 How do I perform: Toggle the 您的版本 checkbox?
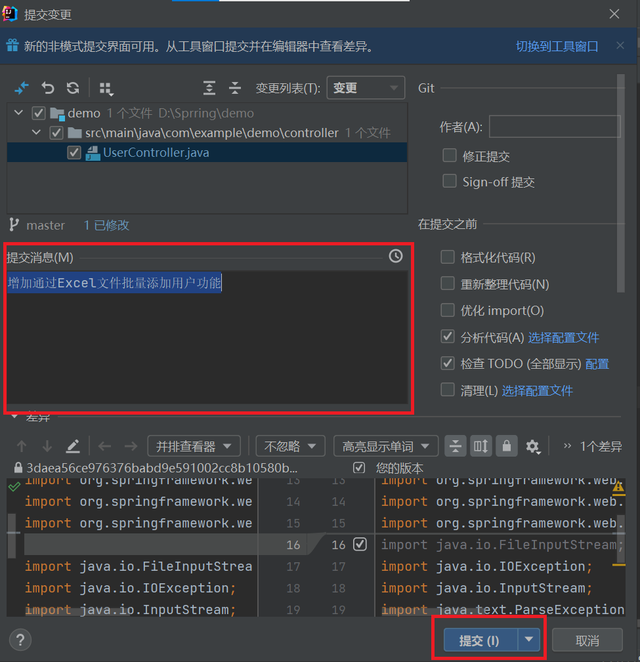[x=359, y=467]
